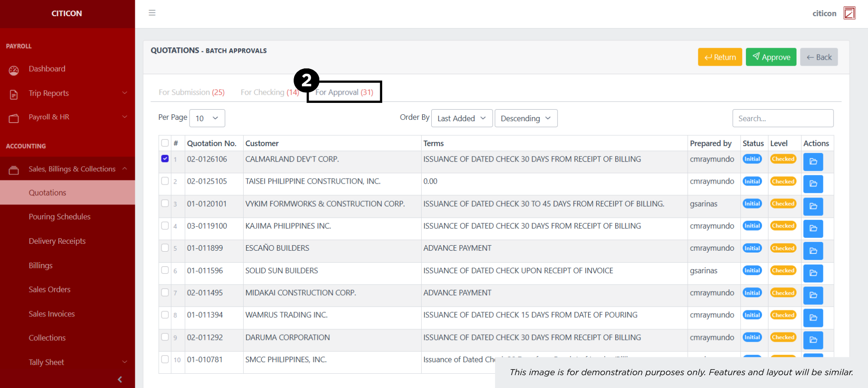Switch to the For Submission tab
Viewport: 868px width, 388px height.
coord(191,92)
